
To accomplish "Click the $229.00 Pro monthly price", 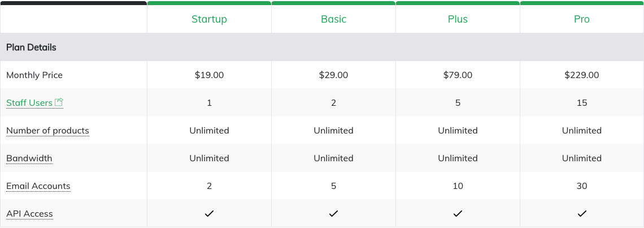I will [x=582, y=75].
